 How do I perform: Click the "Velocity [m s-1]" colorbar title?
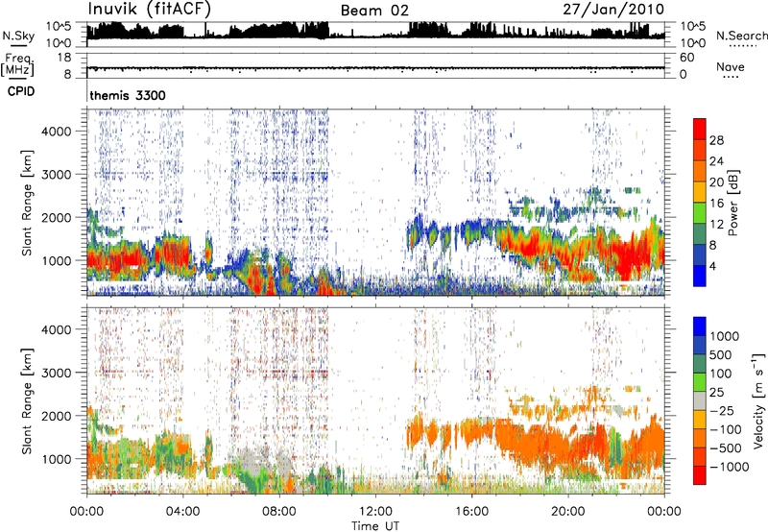(758, 400)
